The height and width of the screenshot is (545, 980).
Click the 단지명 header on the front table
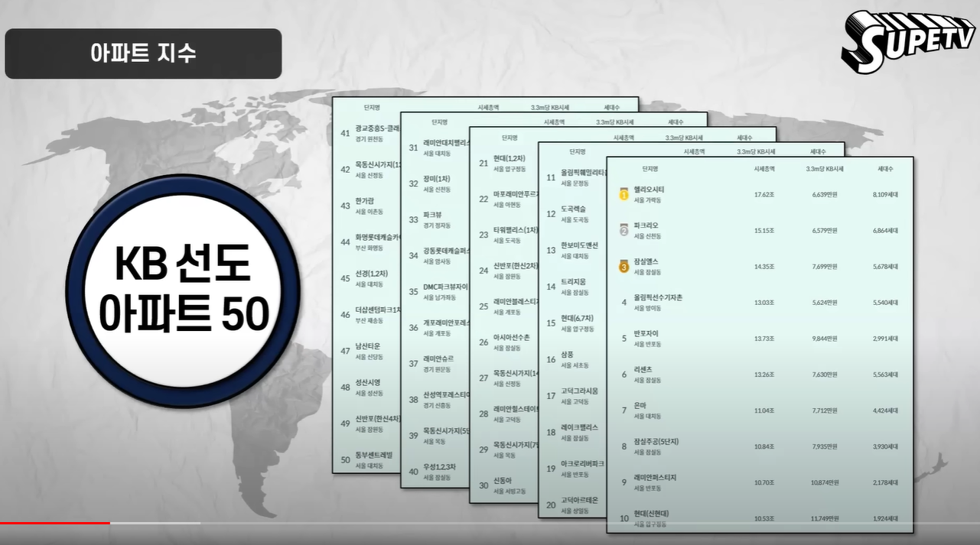pos(650,168)
